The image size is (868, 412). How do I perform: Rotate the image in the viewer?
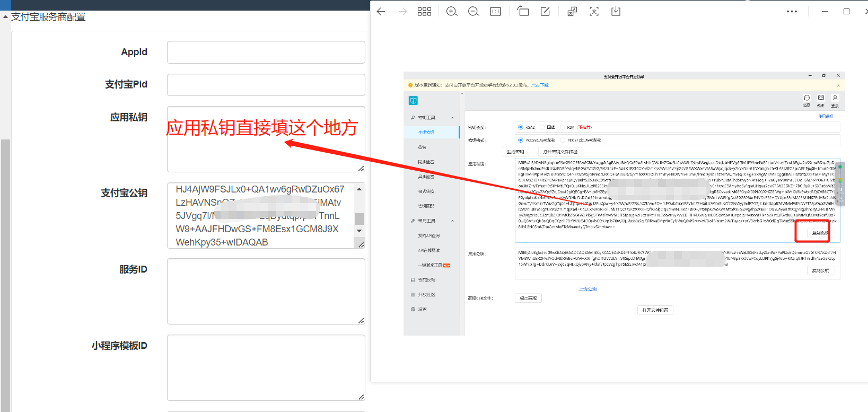523,11
